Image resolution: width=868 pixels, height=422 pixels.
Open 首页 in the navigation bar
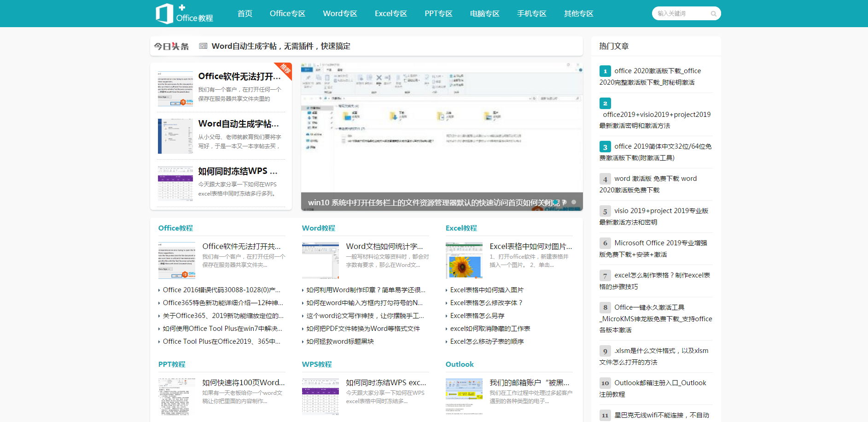point(245,14)
